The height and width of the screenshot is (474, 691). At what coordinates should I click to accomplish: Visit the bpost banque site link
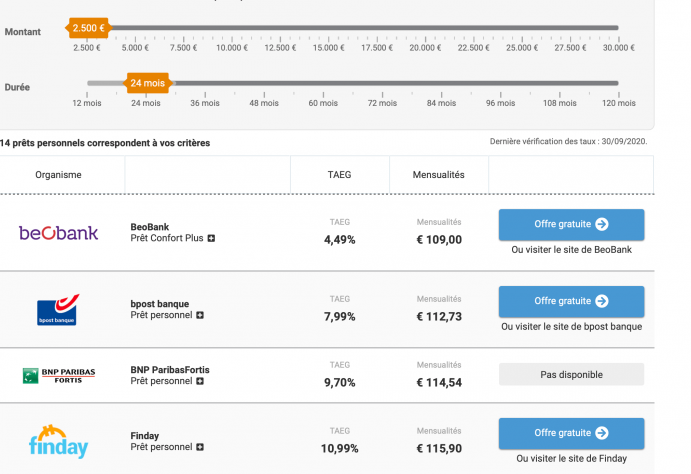(571, 326)
